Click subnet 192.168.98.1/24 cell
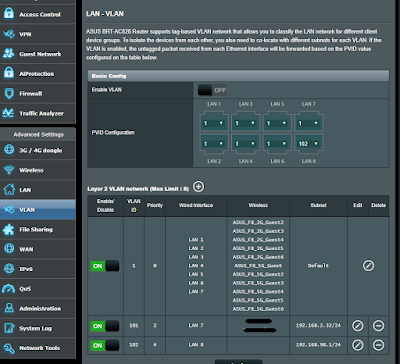 point(318,345)
